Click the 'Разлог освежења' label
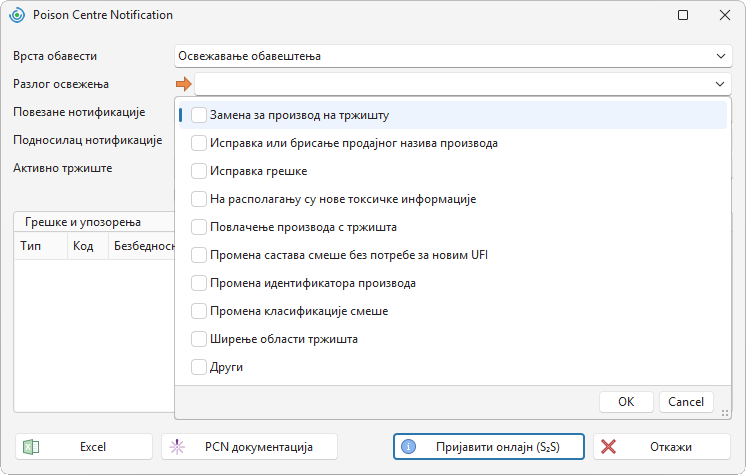Screen dimensions: 746x475 tap(61, 84)
